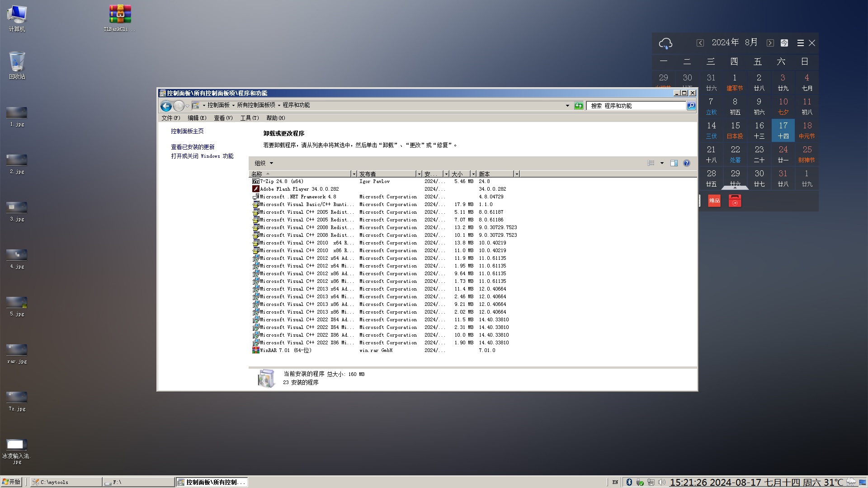The image size is (868, 488).
Task: Go to next month in calendar widget
Action: click(770, 43)
